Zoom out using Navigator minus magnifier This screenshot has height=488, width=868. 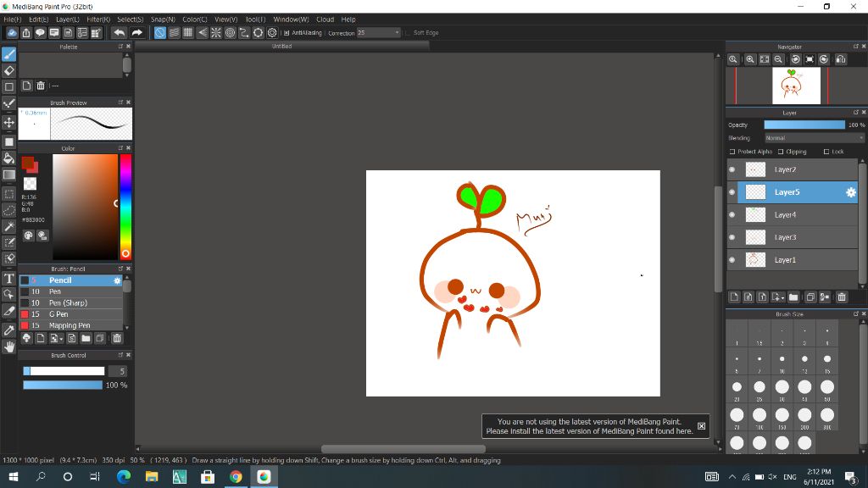click(778, 59)
